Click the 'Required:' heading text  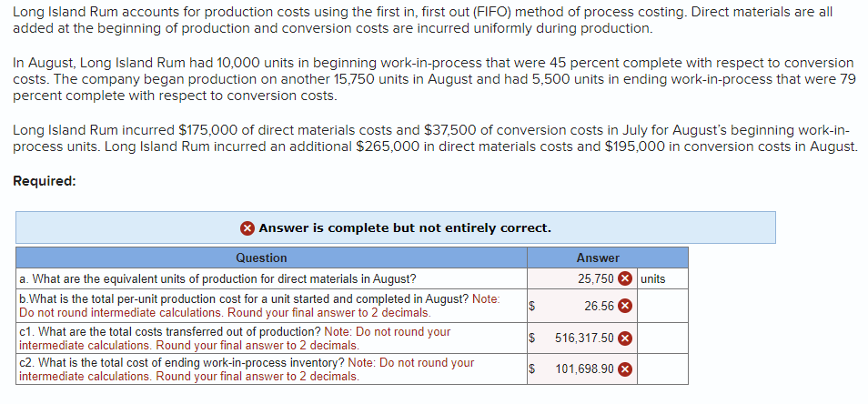point(45,181)
